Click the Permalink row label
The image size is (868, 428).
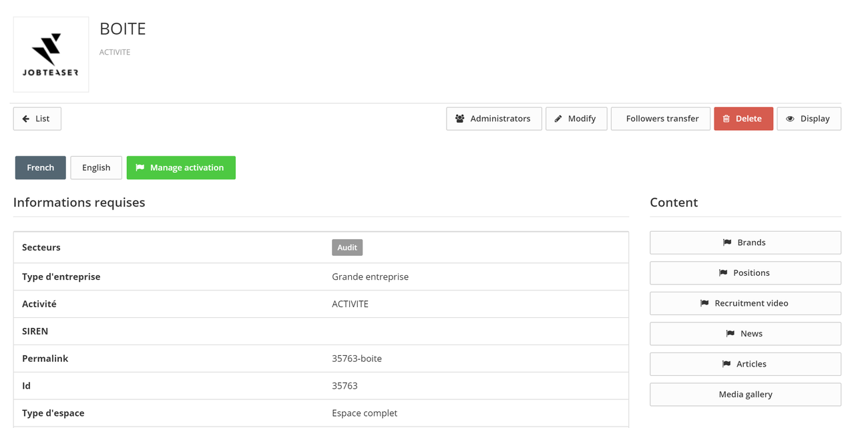[45, 359]
